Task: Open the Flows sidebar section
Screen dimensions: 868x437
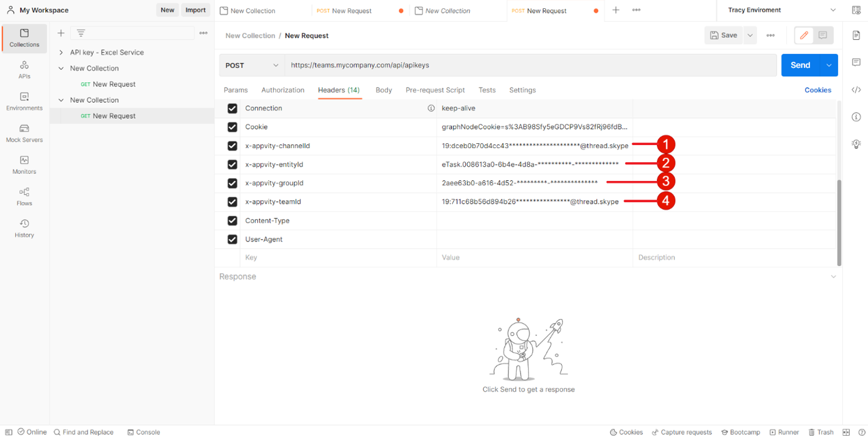Action: point(24,197)
